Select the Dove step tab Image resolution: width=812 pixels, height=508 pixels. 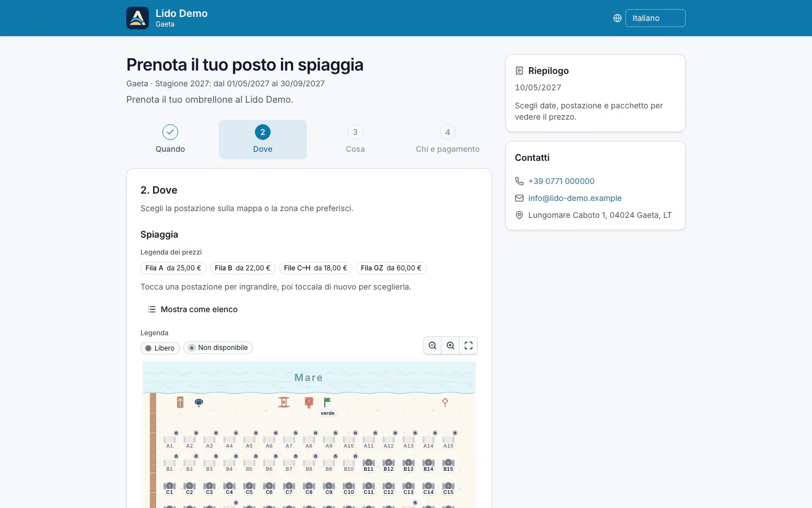point(263,139)
